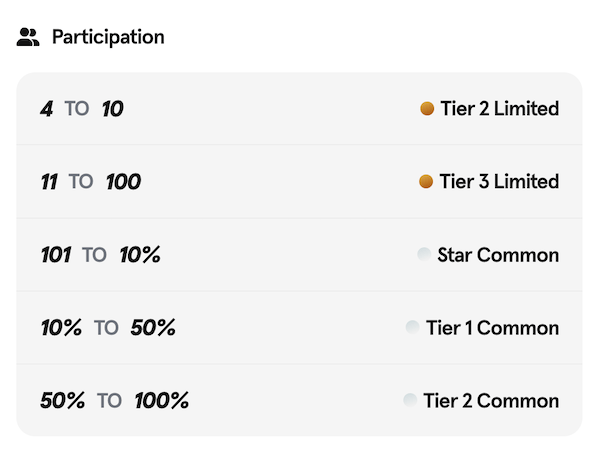Click the Tier 3 Limited orange badge icon
The height and width of the screenshot is (455, 600).
coord(425,181)
